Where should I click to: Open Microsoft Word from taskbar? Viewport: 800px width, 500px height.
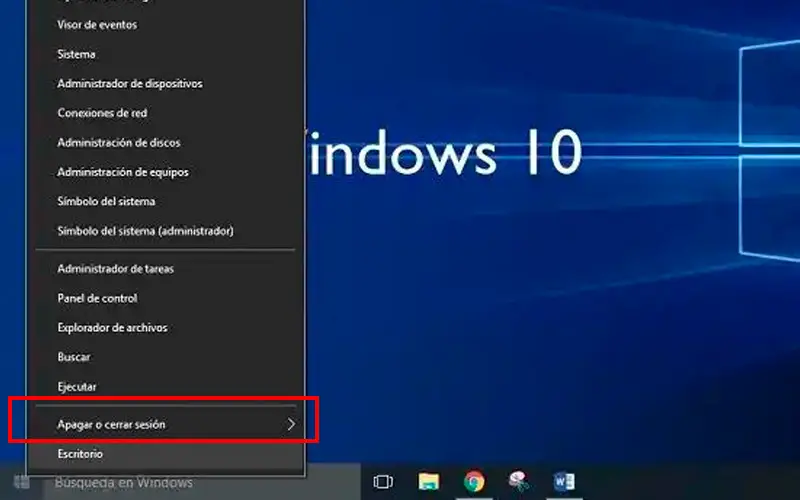coord(564,481)
